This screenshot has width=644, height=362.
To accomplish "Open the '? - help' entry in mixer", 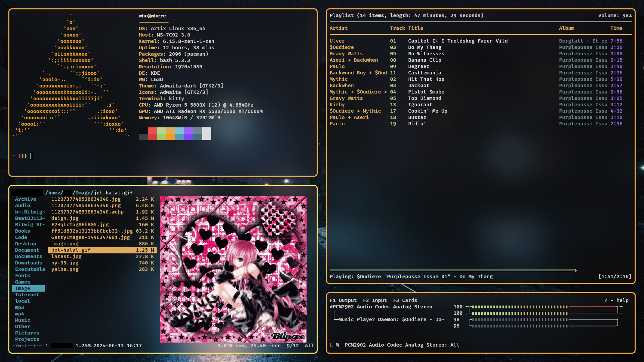I will click(616, 300).
